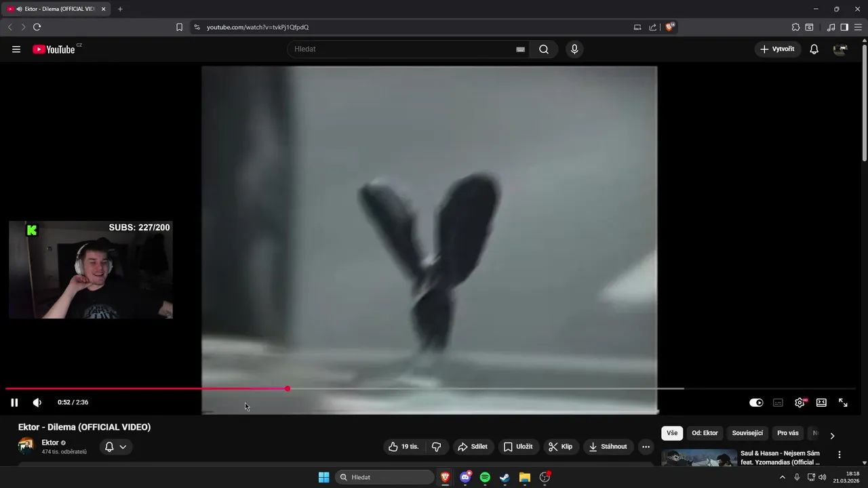Screen dimensions: 868x488
Task: Click the YouTube search magnifier button
Action: [544, 49]
